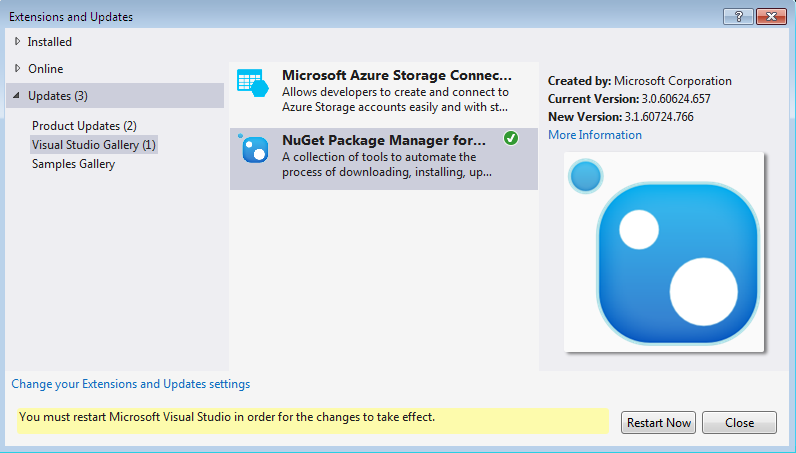This screenshot has height=453, width=796.
Task: Click the NuGet Package Manager list icon
Action: pos(253,148)
